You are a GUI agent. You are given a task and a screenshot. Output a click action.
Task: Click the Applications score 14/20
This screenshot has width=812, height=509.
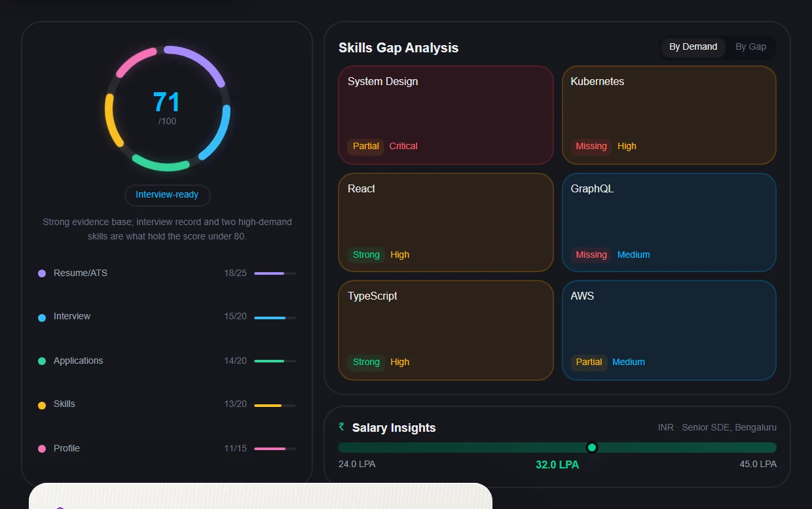tap(235, 360)
